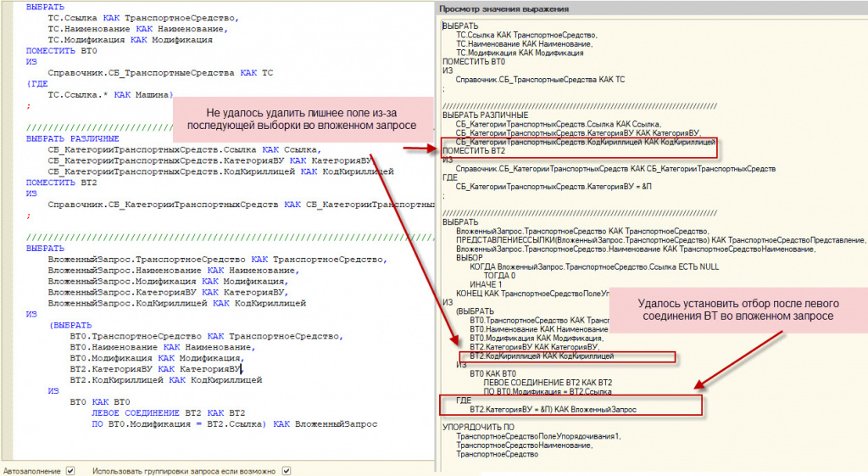Toggle the Использовать группировки запроса если возможно checkbox
The image size is (868, 476).
click(287, 471)
